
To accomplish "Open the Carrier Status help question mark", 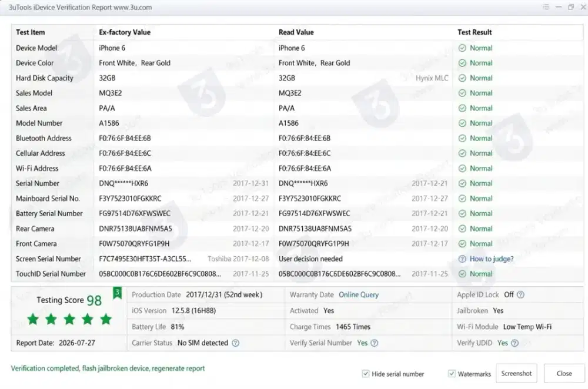I will coord(236,343).
